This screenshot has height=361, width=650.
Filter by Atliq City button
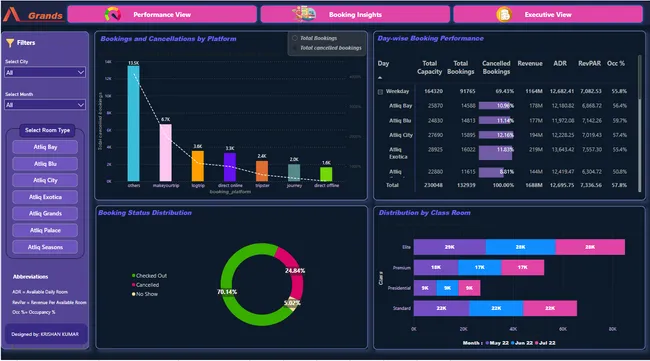point(45,180)
